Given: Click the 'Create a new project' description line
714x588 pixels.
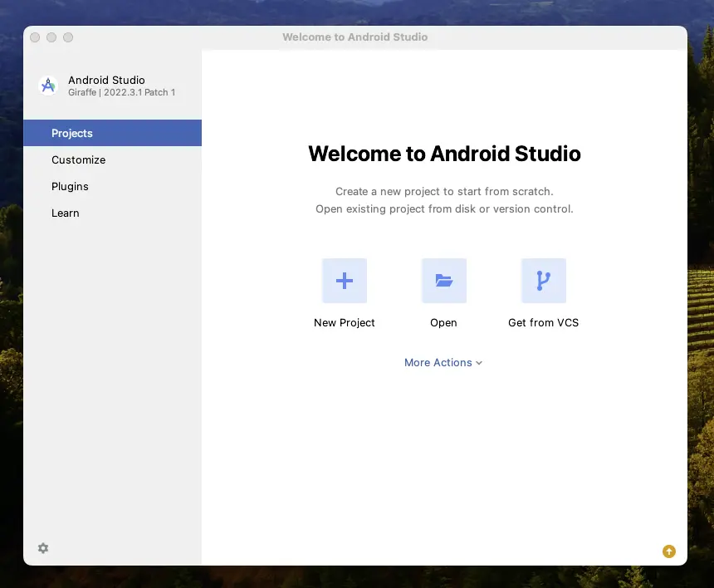Looking at the screenshot, I should (444, 192).
